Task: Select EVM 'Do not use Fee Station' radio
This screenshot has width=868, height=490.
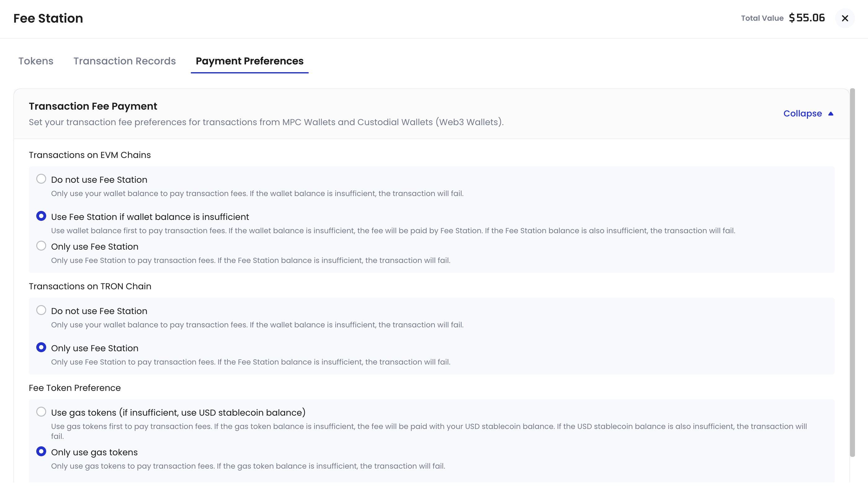Action: (41, 179)
